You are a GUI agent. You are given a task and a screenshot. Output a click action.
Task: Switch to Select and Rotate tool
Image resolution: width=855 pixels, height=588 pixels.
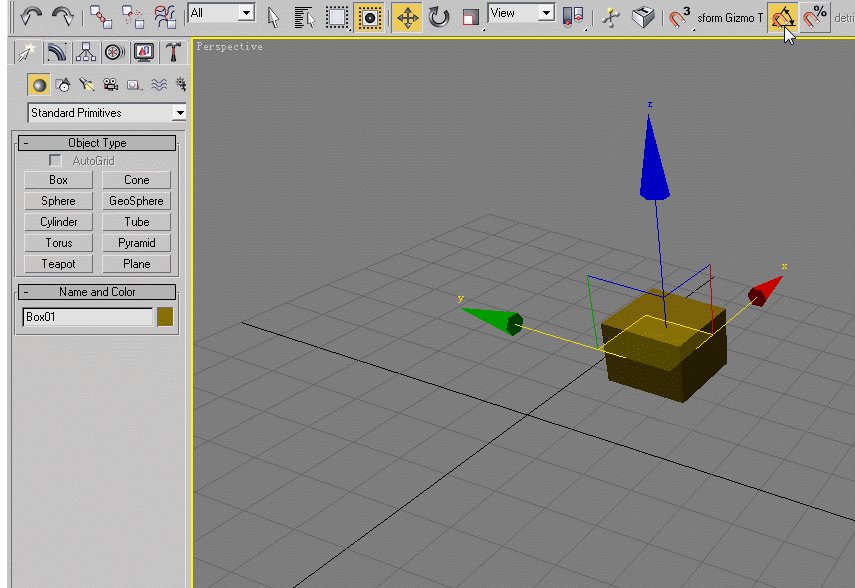coord(438,17)
